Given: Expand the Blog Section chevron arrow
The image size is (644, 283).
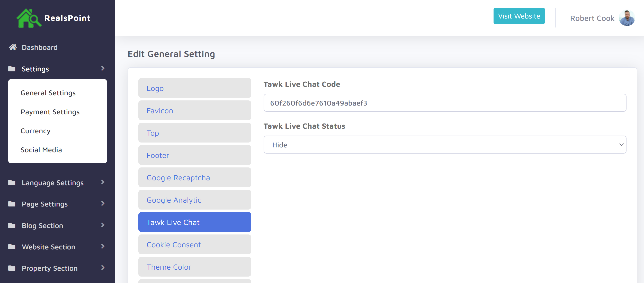Looking at the screenshot, I should [x=103, y=225].
